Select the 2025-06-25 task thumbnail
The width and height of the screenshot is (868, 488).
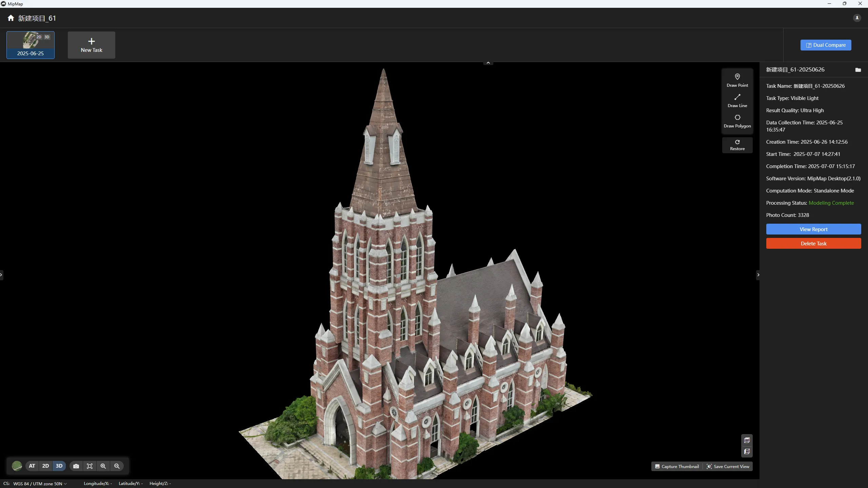coord(31,45)
